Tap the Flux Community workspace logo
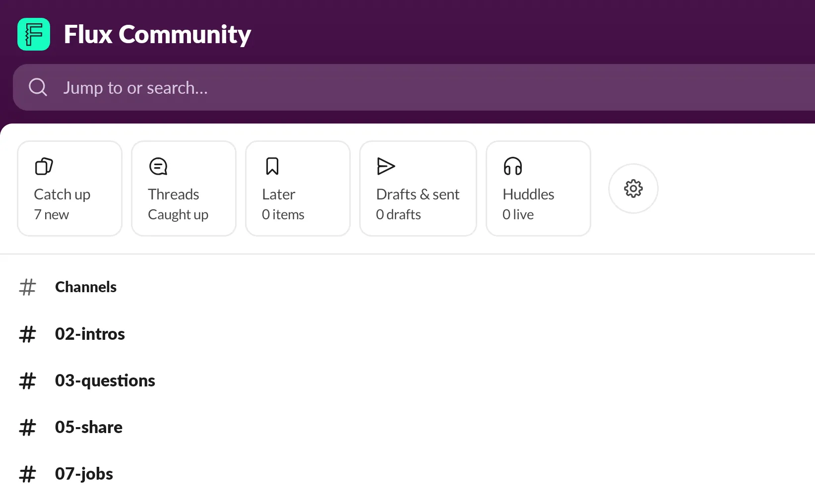This screenshot has width=815, height=504. coord(34,34)
